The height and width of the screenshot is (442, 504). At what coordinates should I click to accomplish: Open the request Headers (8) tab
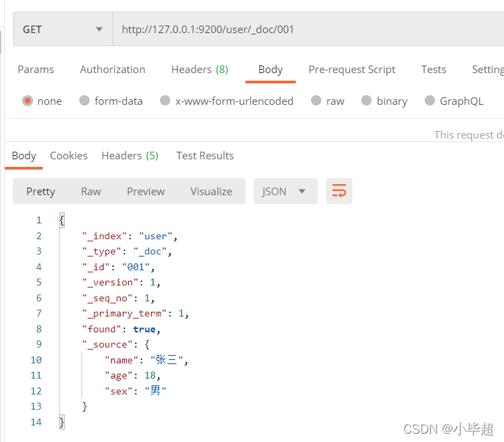pyautogui.click(x=200, y=70)
